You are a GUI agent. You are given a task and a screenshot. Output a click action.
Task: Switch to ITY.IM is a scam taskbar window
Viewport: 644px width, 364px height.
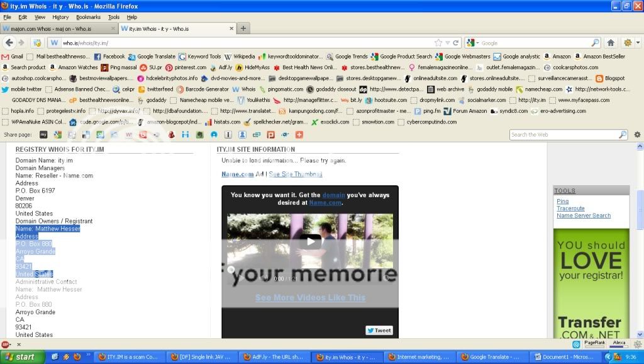[x=130, y=357]
